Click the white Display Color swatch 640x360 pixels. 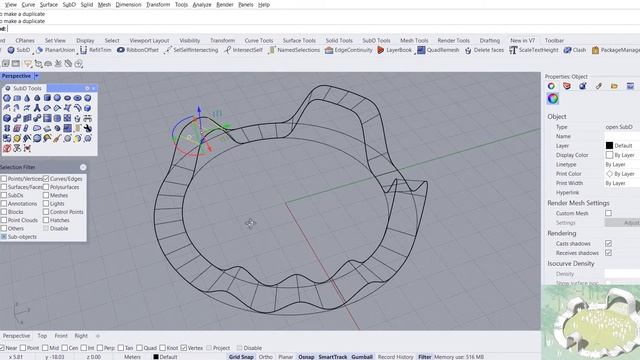pos(609,155)
